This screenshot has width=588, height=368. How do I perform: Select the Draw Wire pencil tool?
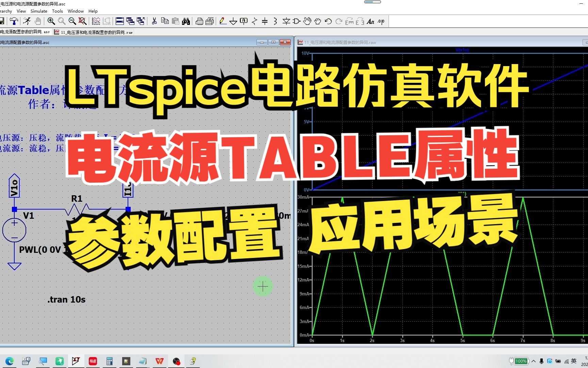(223, 21)
